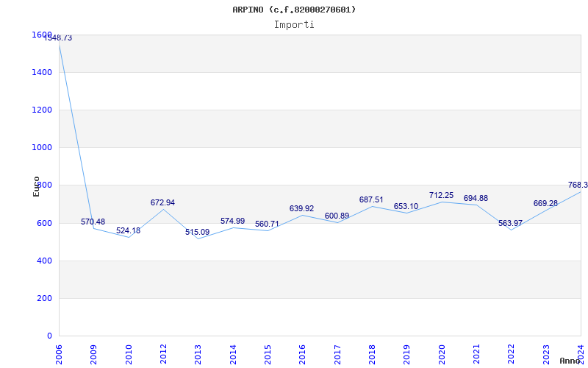Click data label 694.88
Image resolution: width=588 pixels, height=368 pixels.
coord(476,198)
